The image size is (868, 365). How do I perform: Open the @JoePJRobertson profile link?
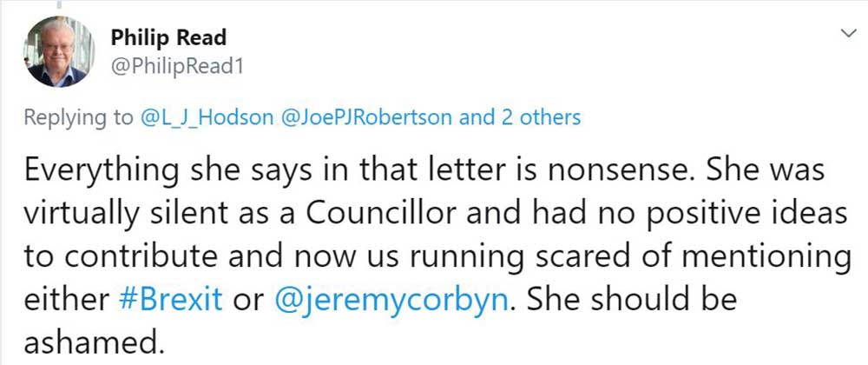click(x=366, y=117)
